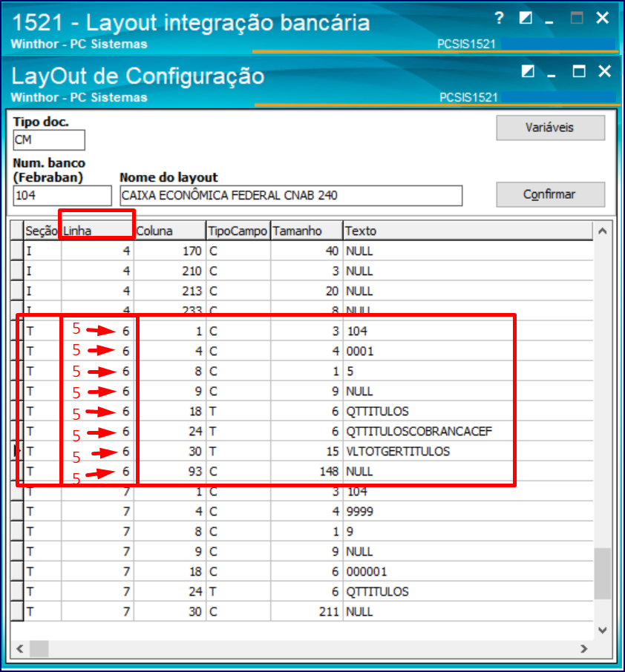Image resolution: width=625 pixels, height=672 pixels.
Task: Close the 1521 Layout integração bancária window
Action: (x=603, y=18)
